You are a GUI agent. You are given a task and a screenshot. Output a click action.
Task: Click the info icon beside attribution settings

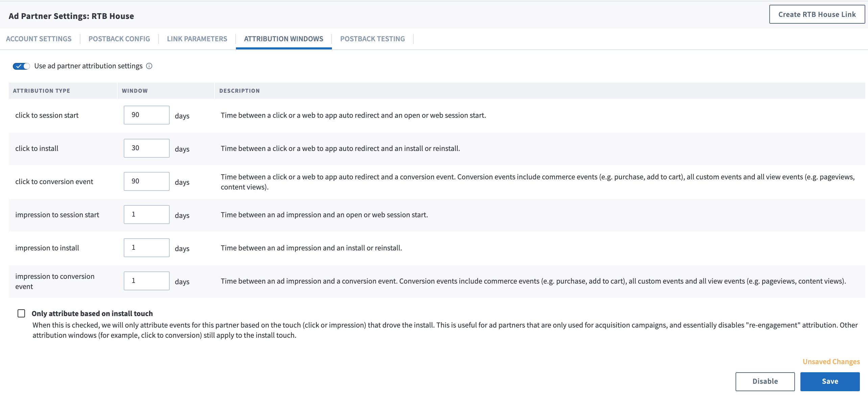click(x=149, y=66)
